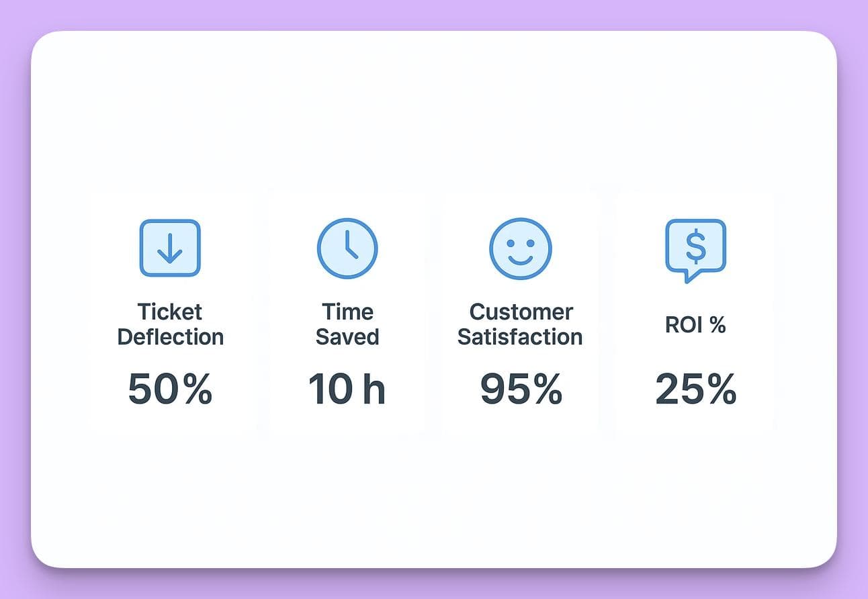
Task: Click the letter h in "10 h"
Action: click(x=374, y=389)
